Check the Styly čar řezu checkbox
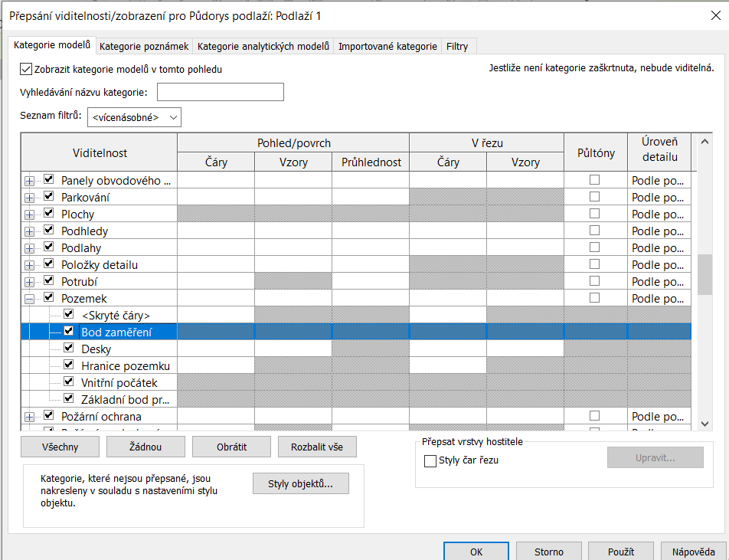The image size is (729, 560). (x=430, y=461)
